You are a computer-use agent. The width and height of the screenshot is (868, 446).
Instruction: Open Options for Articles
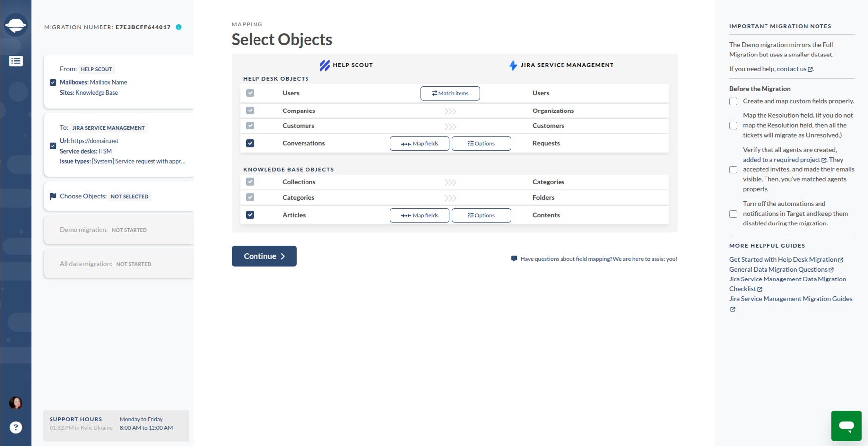coord(481,215)
